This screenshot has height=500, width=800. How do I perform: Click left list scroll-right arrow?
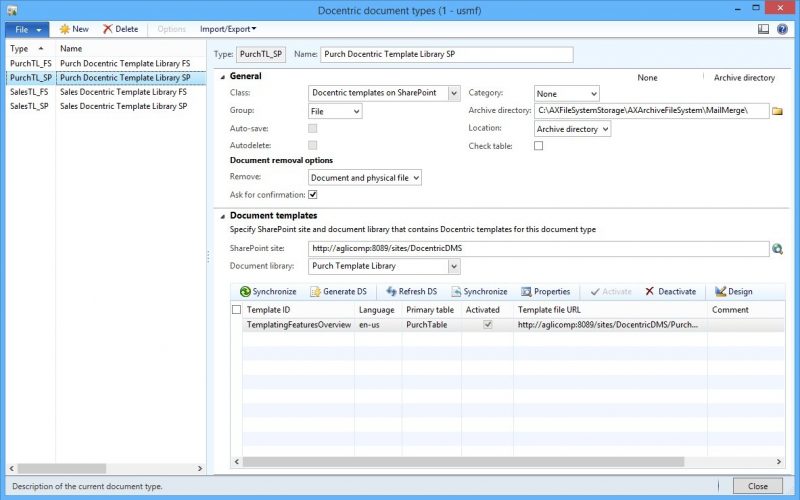[200, 468]
